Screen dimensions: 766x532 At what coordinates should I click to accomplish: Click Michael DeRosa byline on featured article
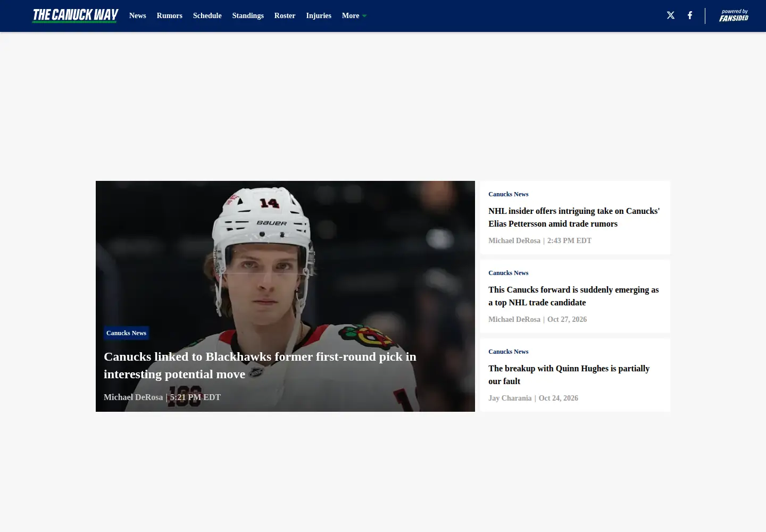[x=134, y=397]
